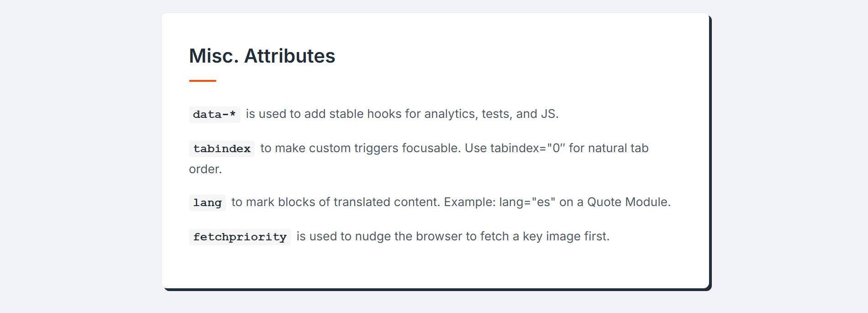The height and width of the screenshot is (313, 868).
Task: Click the "Quote Module" text
Action: 628,202
